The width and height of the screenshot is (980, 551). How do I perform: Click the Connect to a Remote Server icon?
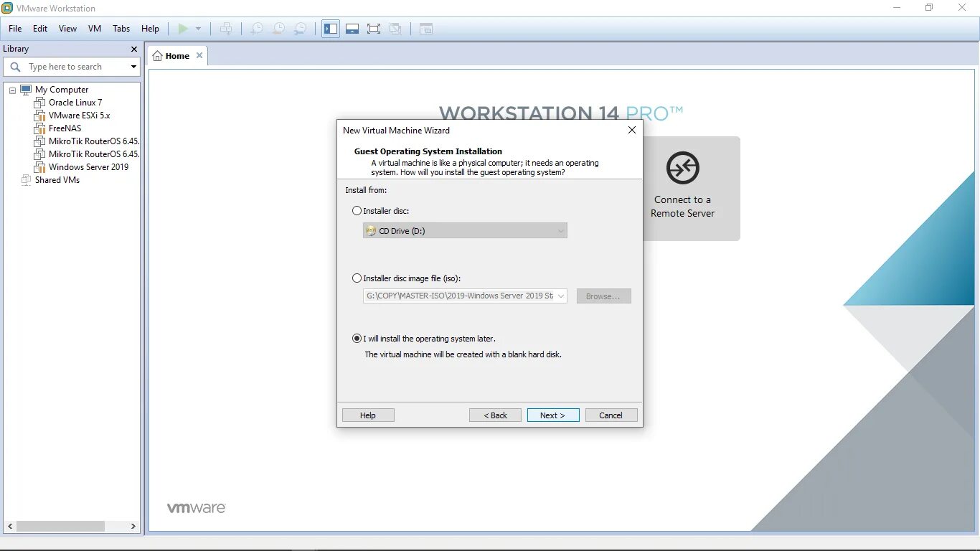tap(682, 168)
